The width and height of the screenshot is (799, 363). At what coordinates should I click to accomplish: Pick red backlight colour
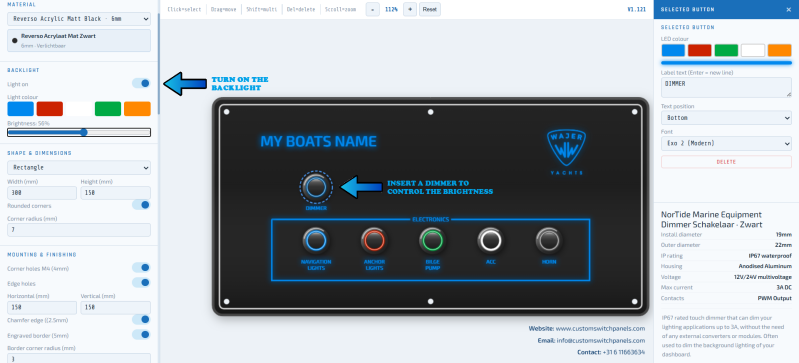[50, 109]
